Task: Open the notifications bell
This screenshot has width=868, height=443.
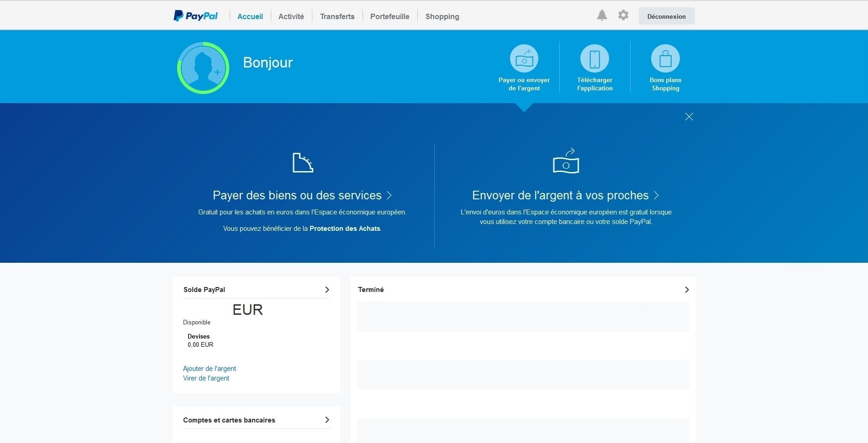Action: point(602,16)
